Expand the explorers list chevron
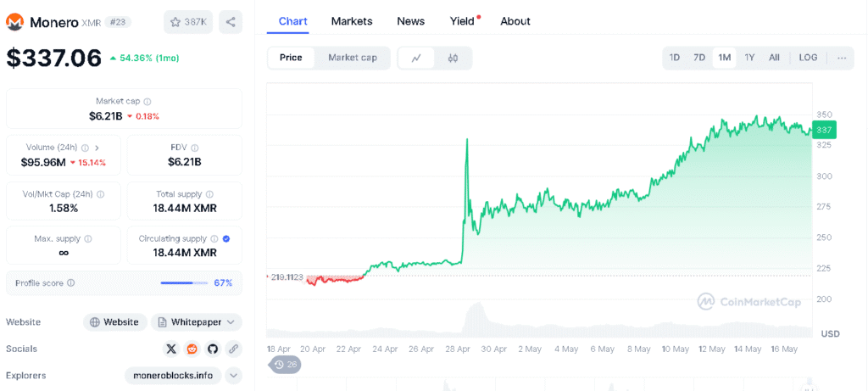 (x=234, y=376)
